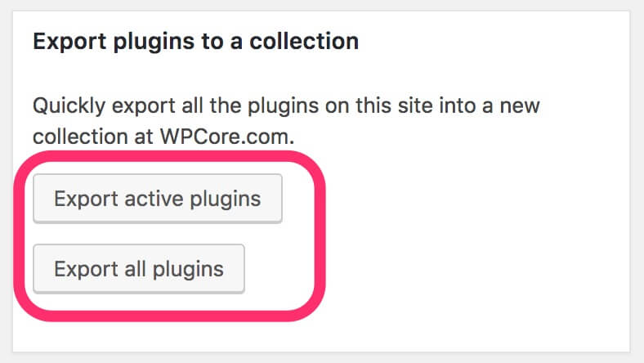Viewport: 644px width, 363px height.
Task: Click the WPCore.com text in description
Action: coord(226,137)
